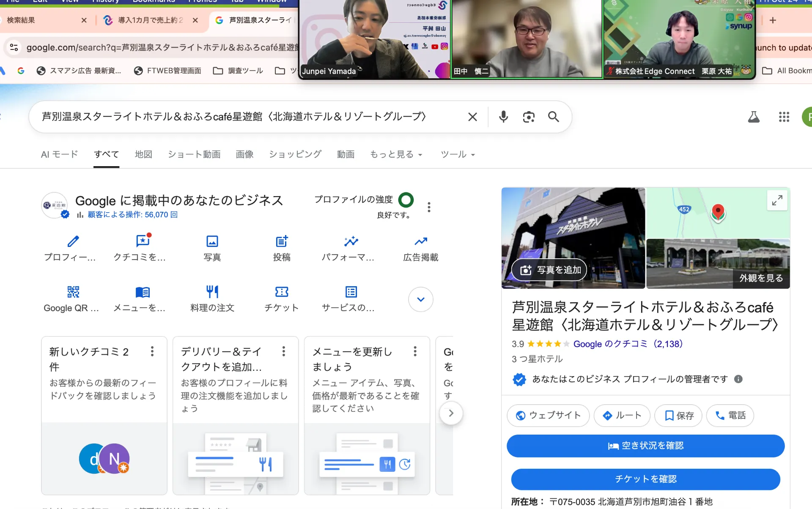Click the voice search microphone icon
812x509 pixels.
[503, 117]
